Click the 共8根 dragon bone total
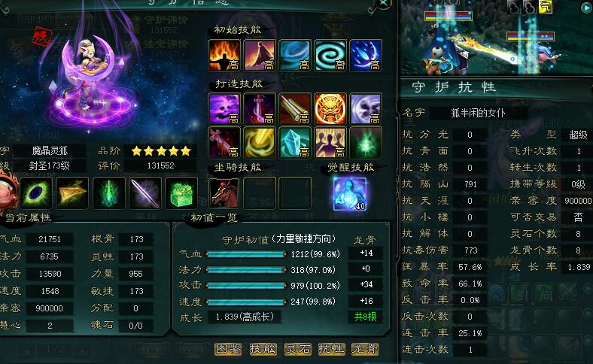 click(365, 317)
